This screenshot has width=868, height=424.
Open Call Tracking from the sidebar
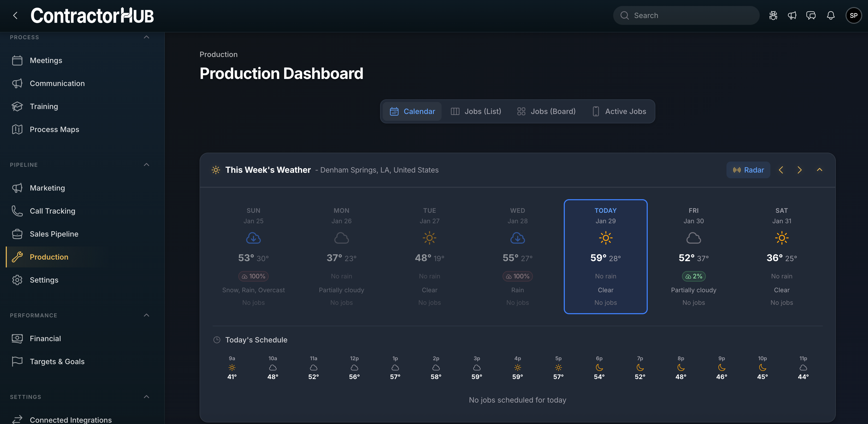(53, 211)
